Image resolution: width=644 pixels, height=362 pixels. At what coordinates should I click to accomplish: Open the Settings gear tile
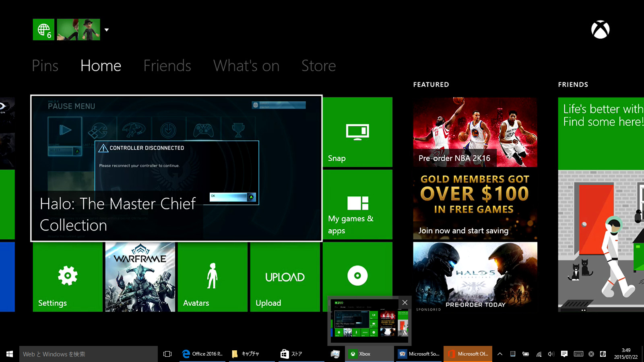68,277
